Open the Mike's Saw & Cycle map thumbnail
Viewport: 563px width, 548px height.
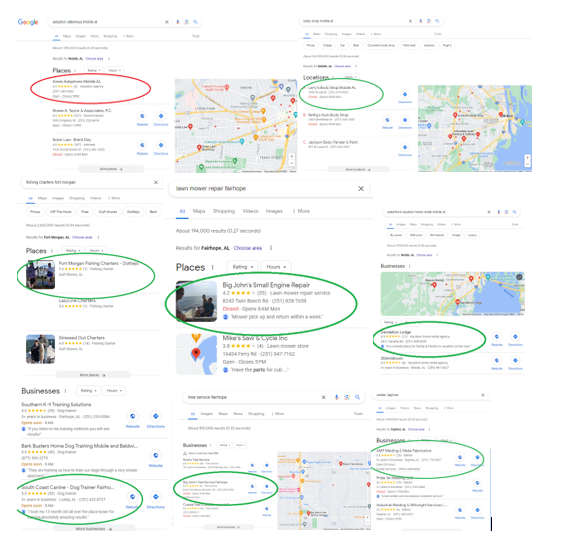point(196,354)
